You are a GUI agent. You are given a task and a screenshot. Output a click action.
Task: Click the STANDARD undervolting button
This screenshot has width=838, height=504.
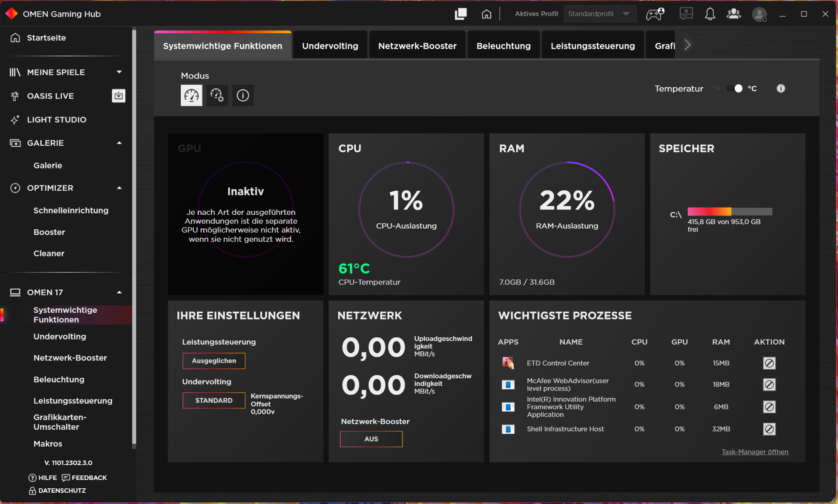[x=214, y=400]
